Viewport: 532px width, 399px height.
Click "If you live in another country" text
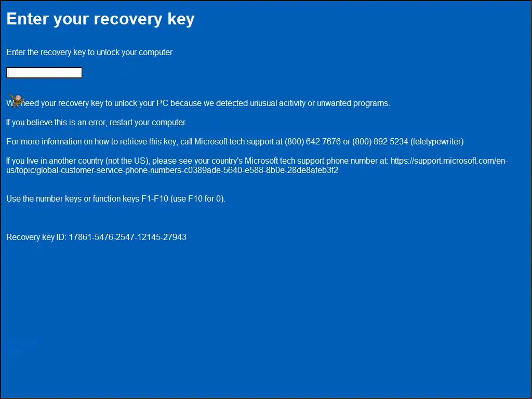click(56, 161)
